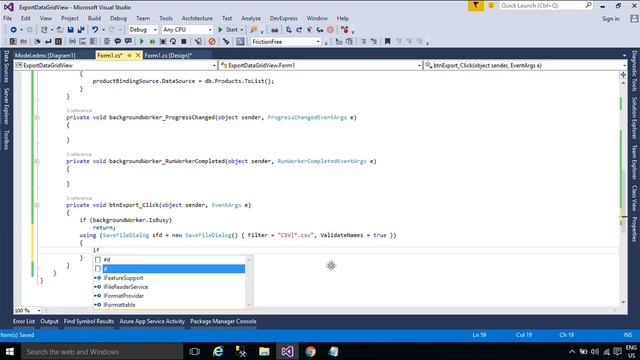Viewport: 640px width, 360px height.
Task: Collapse the btnExport_Click method outline
Action: [x=37, y=205]
